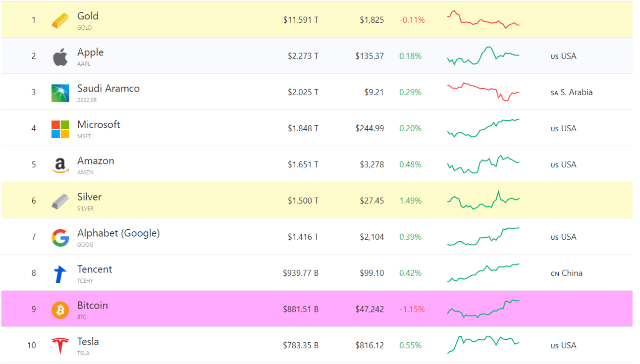This screenshot has width=640, height=364.
Task: Click the China country label
Action: [567, 273]
